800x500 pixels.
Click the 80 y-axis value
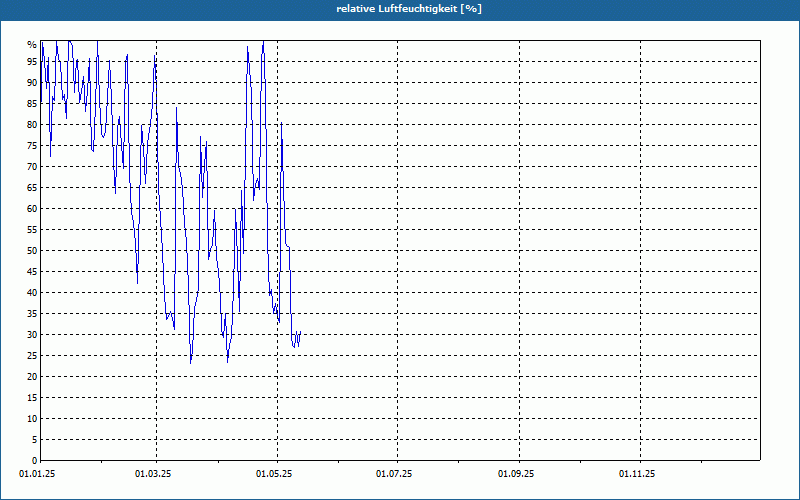[32, 124]
